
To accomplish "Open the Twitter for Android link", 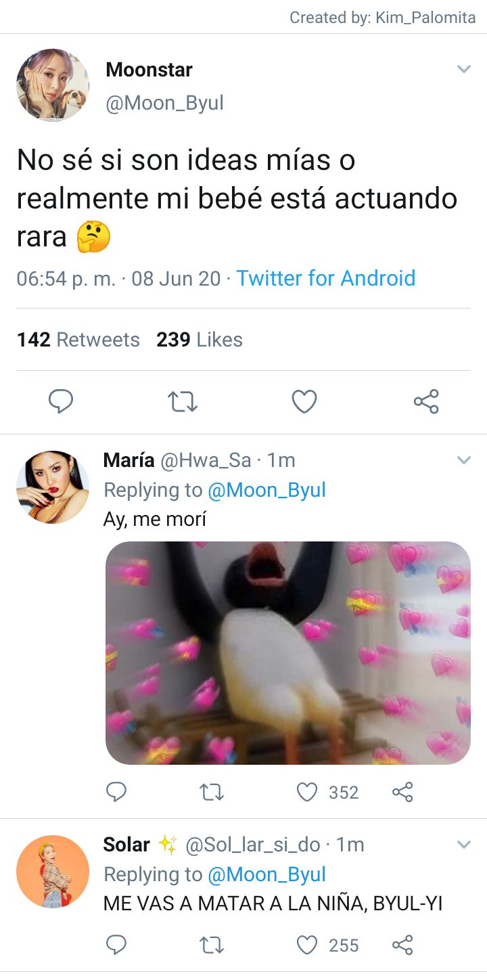I will pyautogui.click(x=325, y=278).
